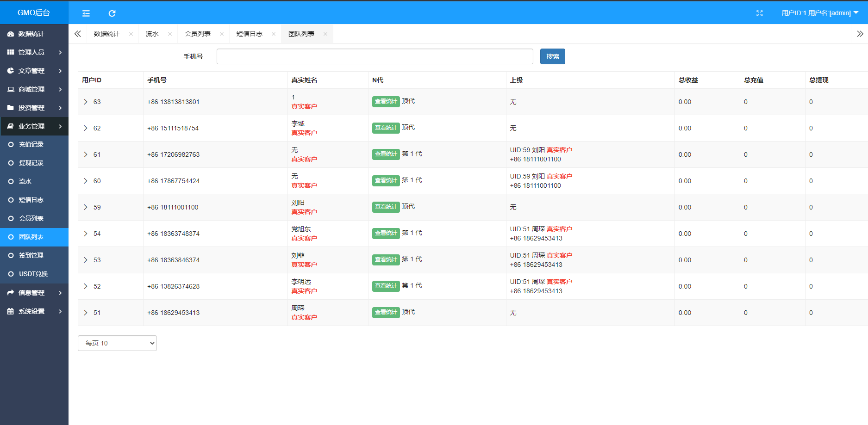Expand the 文章管理 sidebar menu
This screenshot has width=868, height=425.
pos(34,71)
